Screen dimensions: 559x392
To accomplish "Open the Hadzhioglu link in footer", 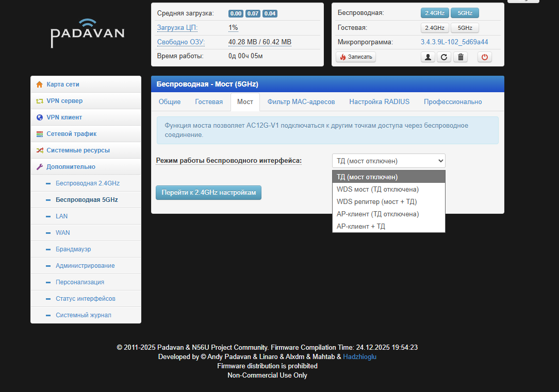I will pyautogui.click(x=359, y=356).
